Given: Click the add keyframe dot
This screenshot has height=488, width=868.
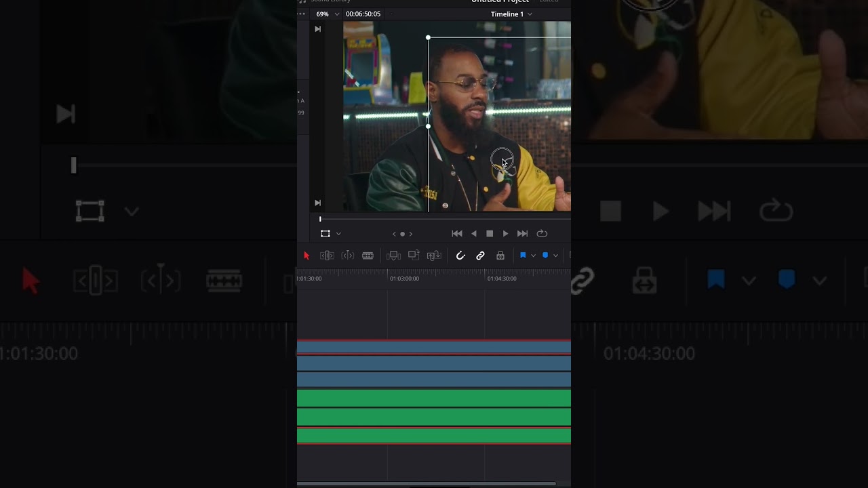Looking at the screenshot, I should (402, 234).
